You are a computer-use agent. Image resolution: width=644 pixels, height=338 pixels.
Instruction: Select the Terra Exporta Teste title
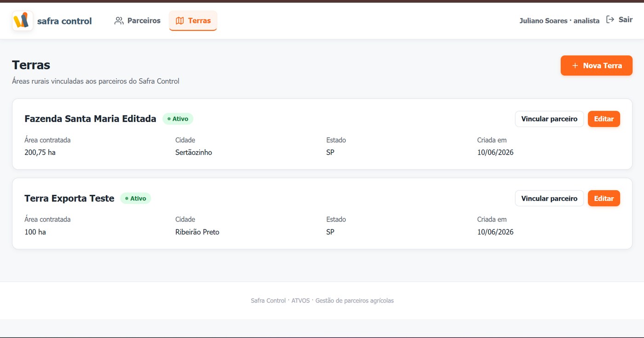click(x=69, y=198)
